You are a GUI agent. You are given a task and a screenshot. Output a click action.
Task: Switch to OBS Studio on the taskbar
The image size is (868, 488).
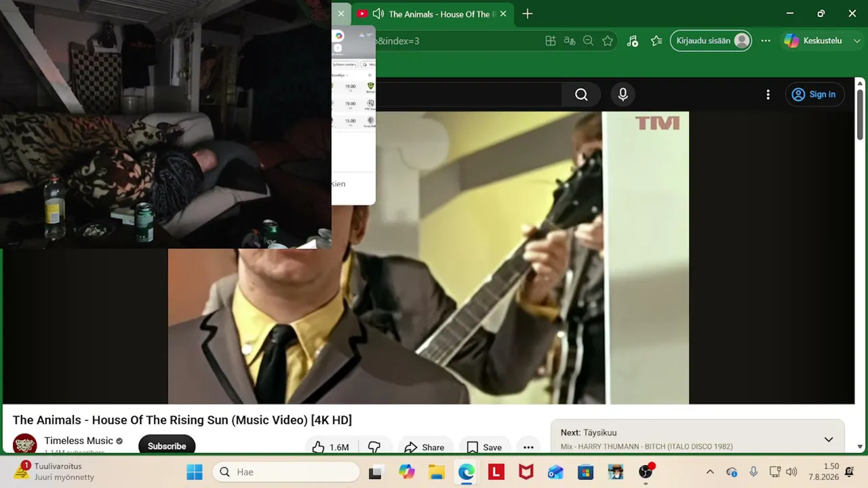[646, 472]
